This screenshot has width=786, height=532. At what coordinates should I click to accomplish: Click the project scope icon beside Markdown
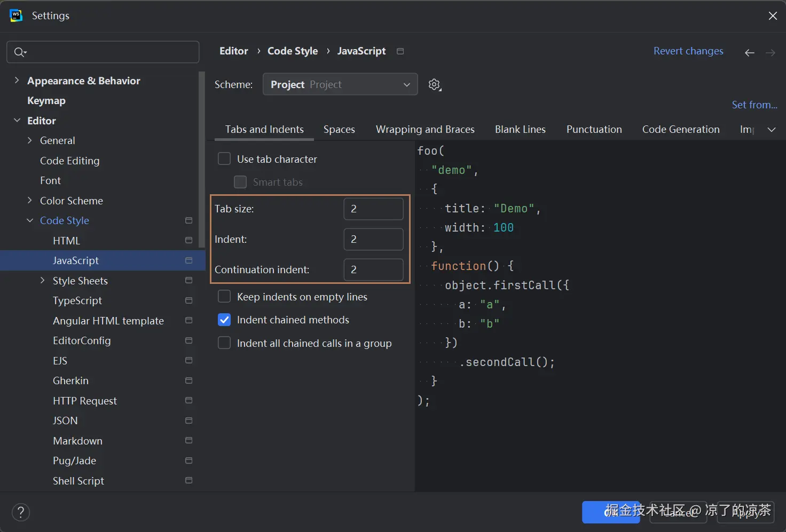188,441
